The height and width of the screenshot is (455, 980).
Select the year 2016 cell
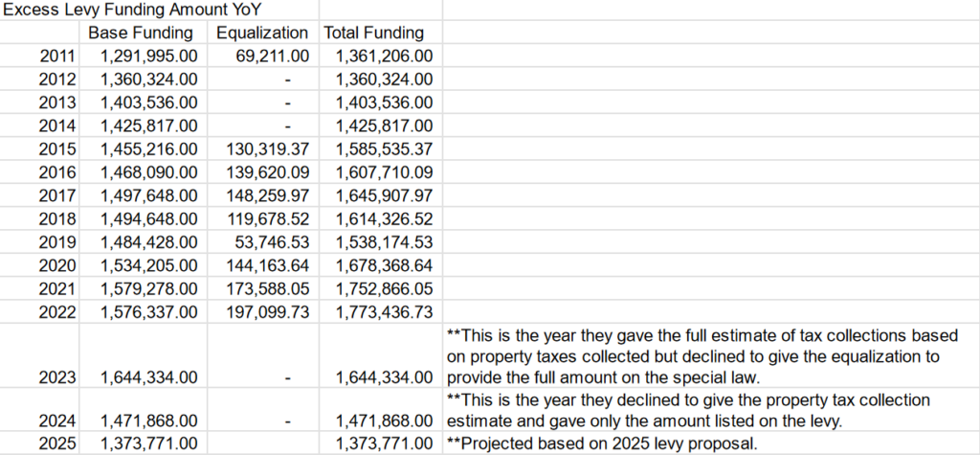point(58,172)
